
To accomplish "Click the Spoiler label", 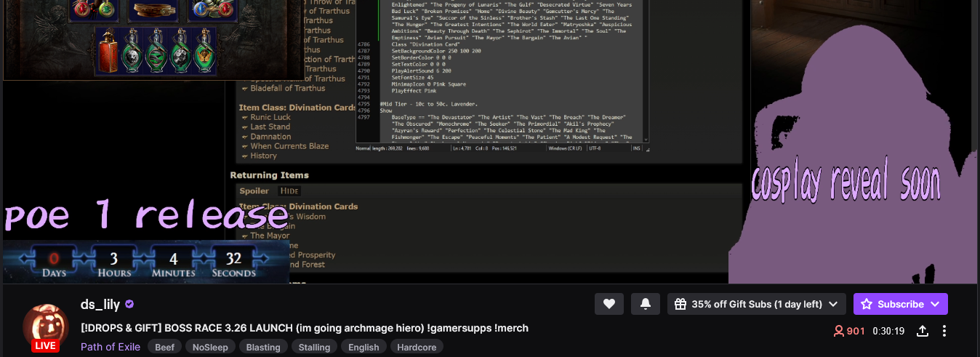I will point(254,191).
